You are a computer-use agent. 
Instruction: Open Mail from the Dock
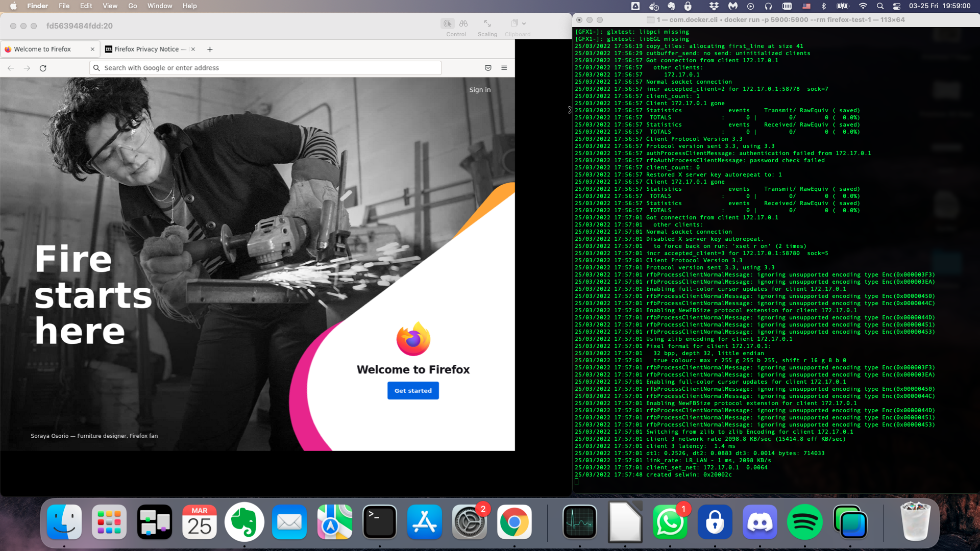[289, 522]
